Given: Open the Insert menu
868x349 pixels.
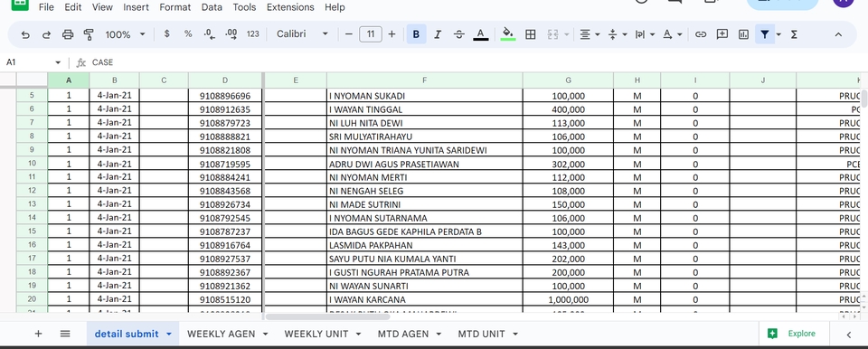Looking at the screenshot, I should click(x=136, y=7).
